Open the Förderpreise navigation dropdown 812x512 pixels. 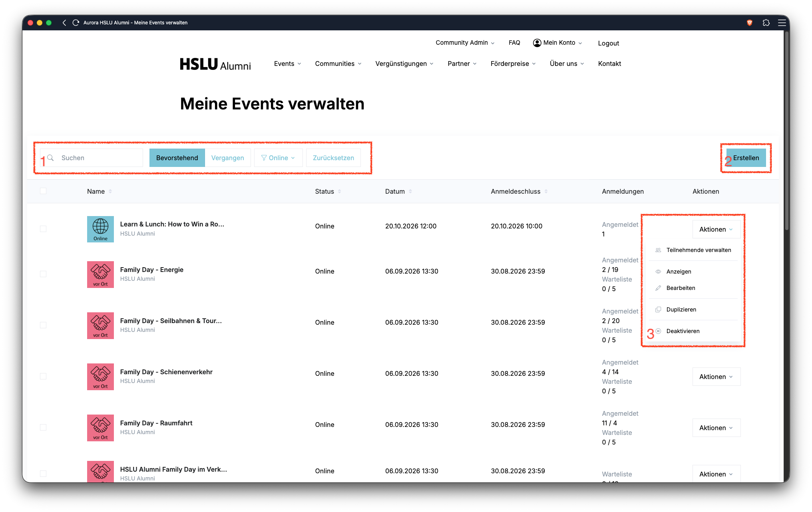coord(513,64)
